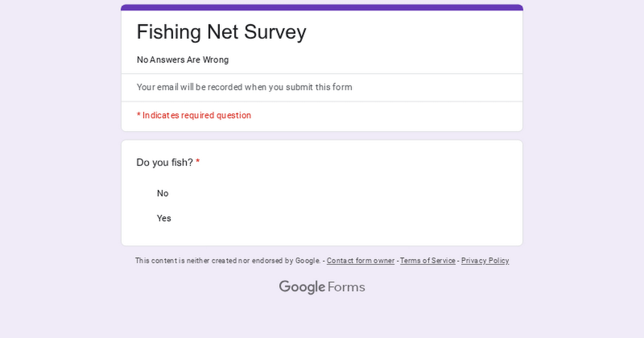The width and height of the screenshot is (644, 338).
Task: Click the "Indicates required question" text
Action: (196, 115)
